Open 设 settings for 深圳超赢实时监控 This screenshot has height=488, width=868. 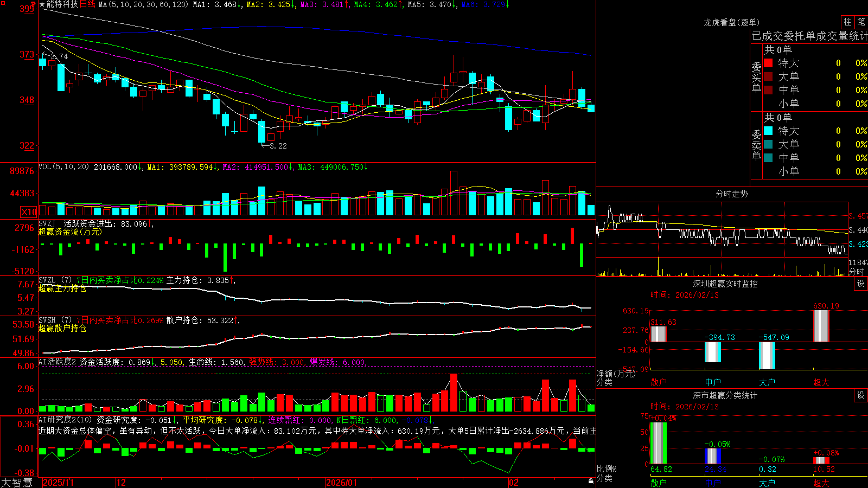(x=861, y=284)
